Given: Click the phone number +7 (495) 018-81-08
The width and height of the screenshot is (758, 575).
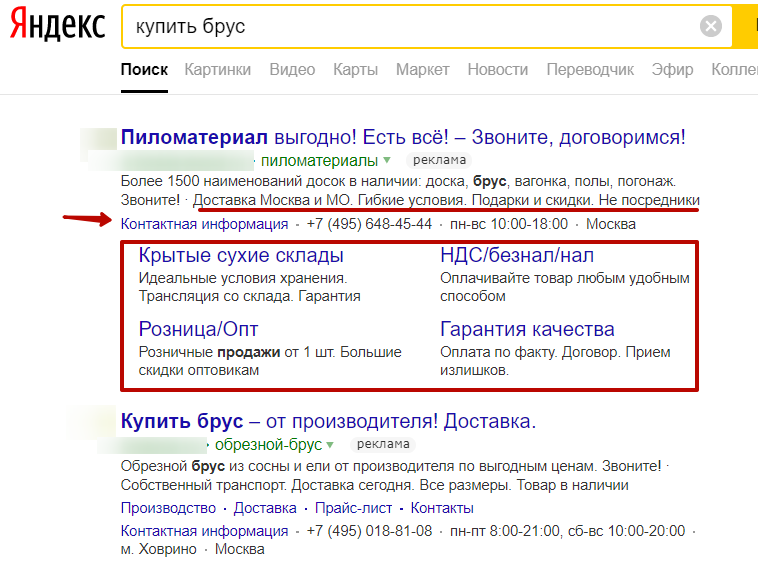Looking at the screenshot, I should (369, 531).
